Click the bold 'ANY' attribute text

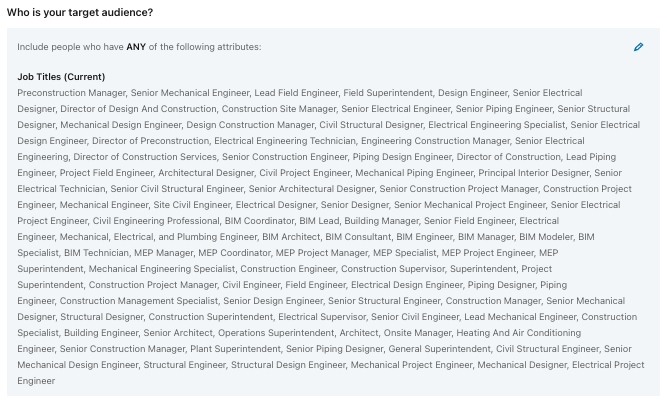[136, 47]
